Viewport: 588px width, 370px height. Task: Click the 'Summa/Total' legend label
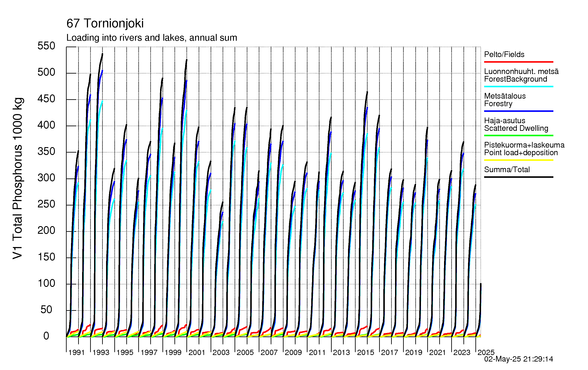(x=507, y=169)
